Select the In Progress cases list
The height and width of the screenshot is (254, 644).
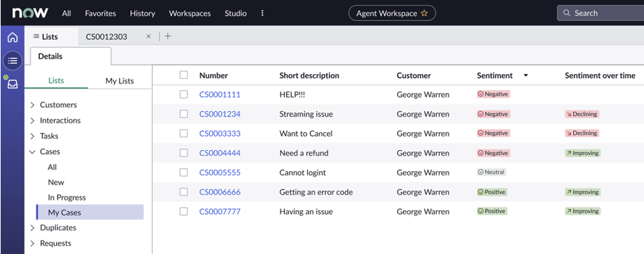[x=67, y=197]
